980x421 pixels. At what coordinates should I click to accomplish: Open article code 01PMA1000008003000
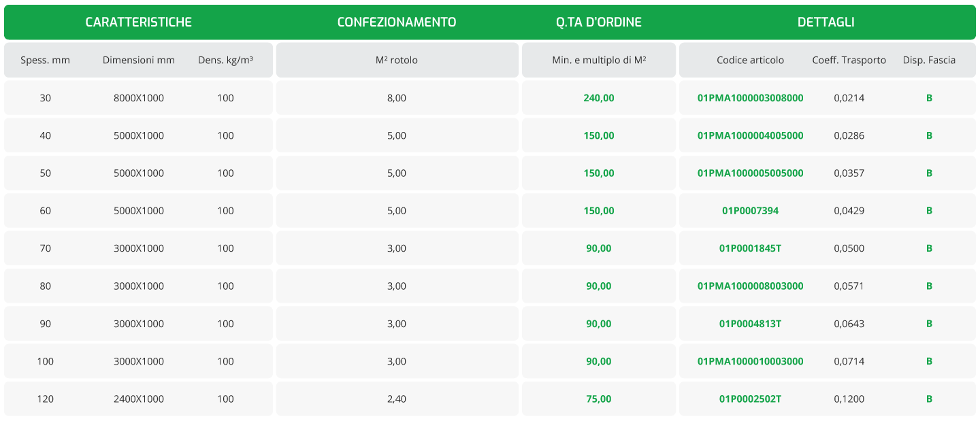(750, 286)
